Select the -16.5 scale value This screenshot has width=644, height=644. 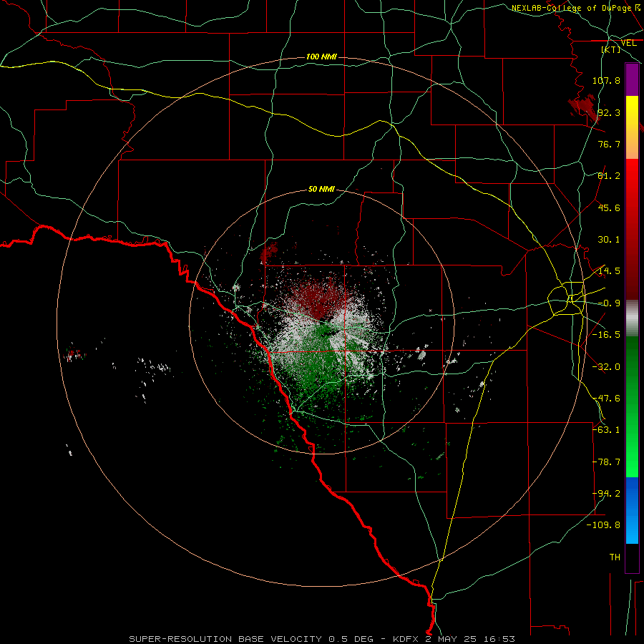606,335
